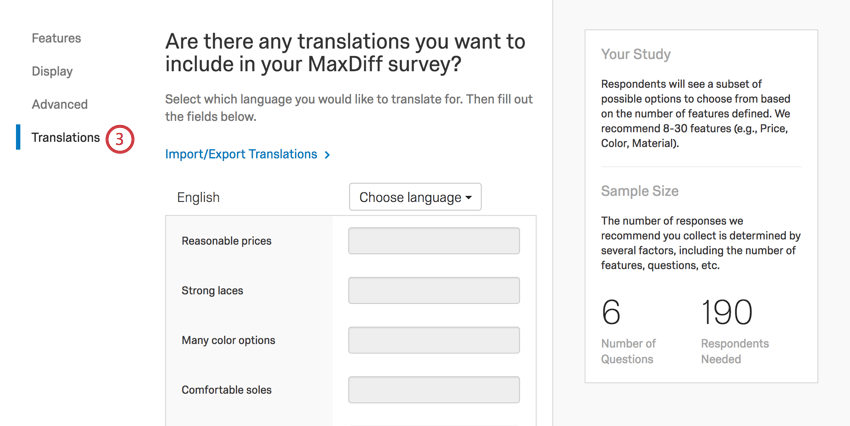This screenshot has height=426, width=850.
Task: Click the English column header
Action: click(198, 197)
